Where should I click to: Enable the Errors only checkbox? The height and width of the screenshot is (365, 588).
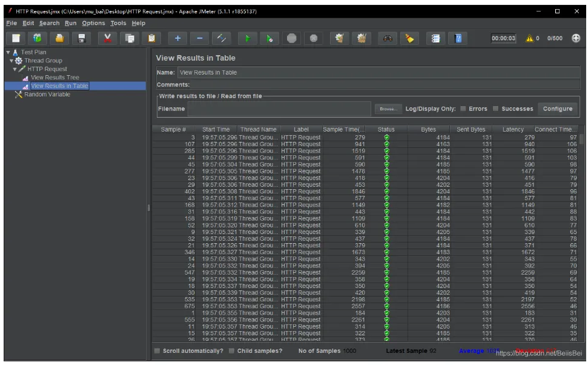click(463, 109)
